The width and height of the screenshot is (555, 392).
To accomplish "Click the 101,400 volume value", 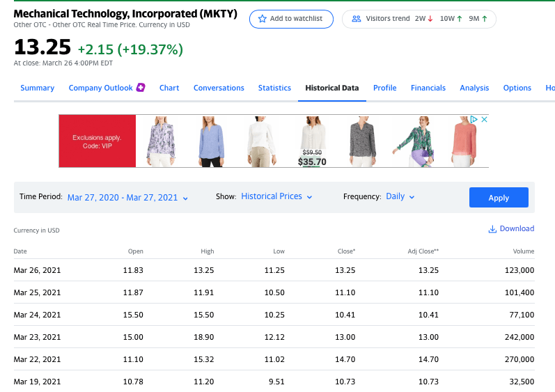I will [519, 292].
